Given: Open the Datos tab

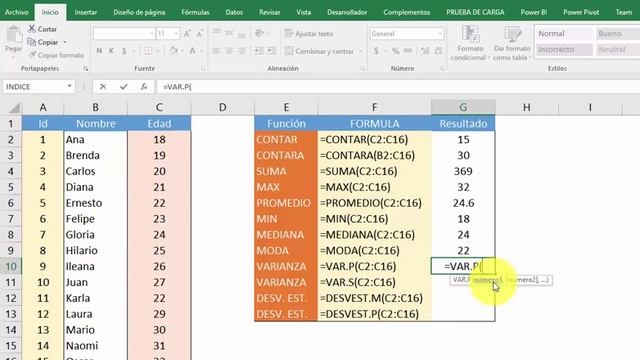Looking at the screenshot, I should pyautogui.click(x=234, y=12).
